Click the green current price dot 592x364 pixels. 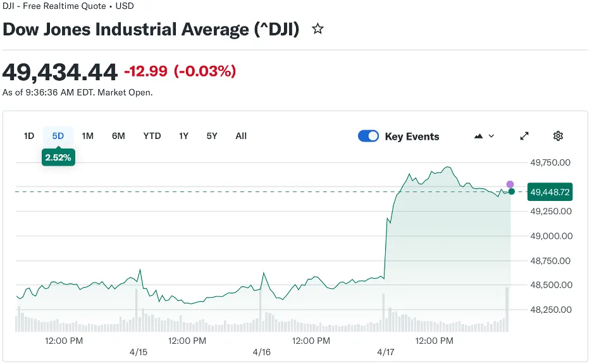[x=512, y=191]
